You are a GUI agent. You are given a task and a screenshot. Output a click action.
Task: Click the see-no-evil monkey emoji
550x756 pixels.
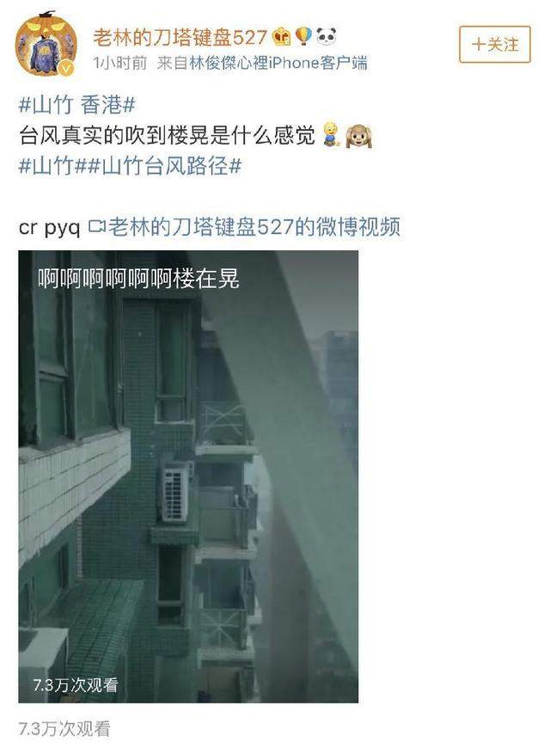click(x=359, y=136)
